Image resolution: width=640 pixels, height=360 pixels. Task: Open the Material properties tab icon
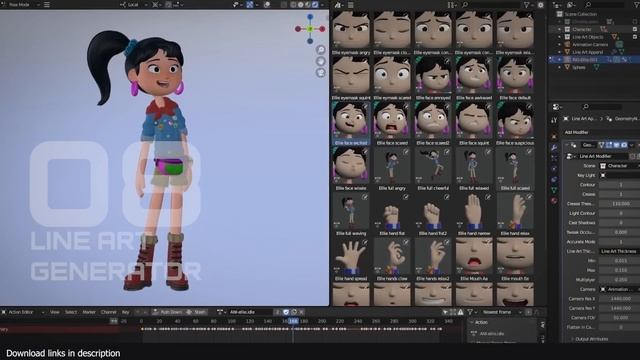[x=554, y=201]
